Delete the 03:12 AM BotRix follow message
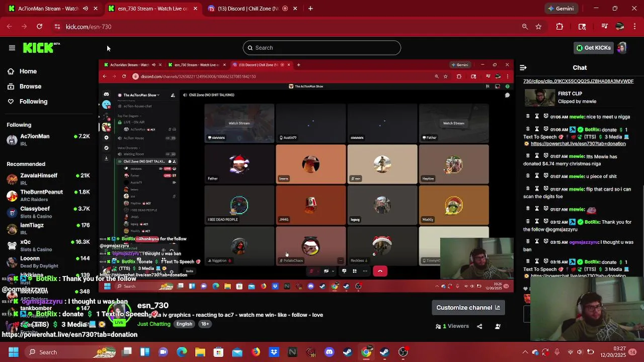Screen dimensions: 644x362 click(528, 222)
